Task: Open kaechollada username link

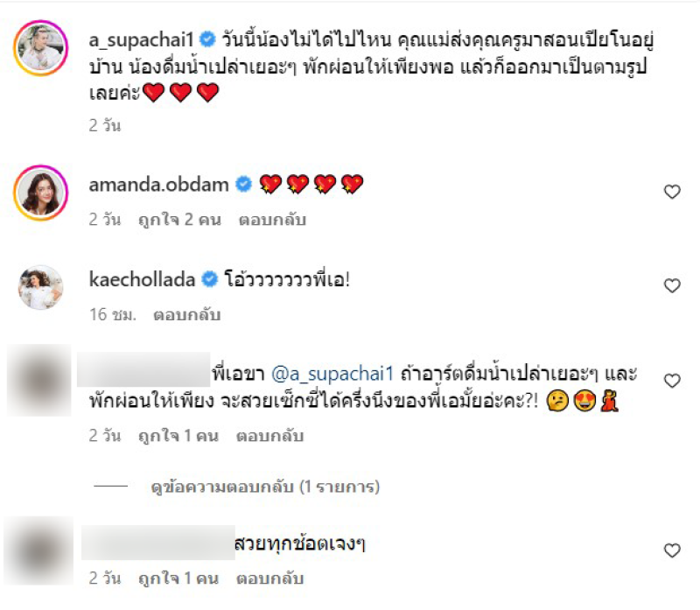Action: point(143,279)
